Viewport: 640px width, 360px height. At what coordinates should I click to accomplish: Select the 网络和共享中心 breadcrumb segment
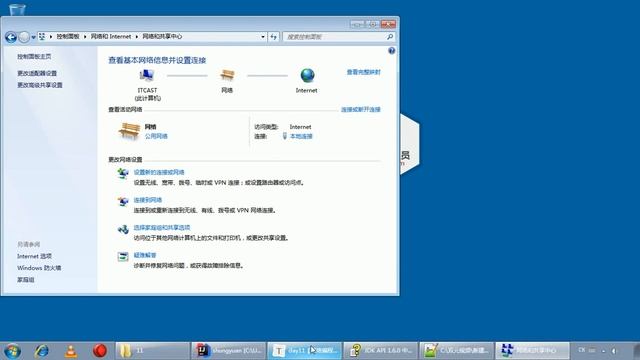[162, 37]
